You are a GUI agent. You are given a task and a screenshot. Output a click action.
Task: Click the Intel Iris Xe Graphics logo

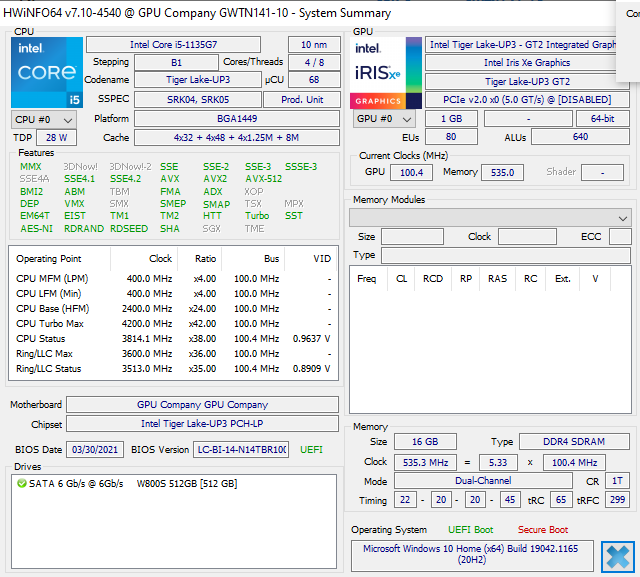click(386, 73)
